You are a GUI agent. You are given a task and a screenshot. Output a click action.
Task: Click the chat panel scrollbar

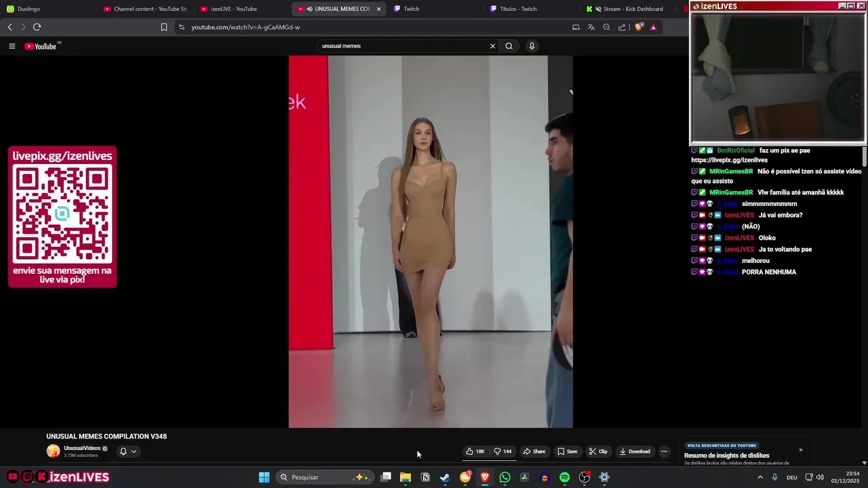(865, 156)
